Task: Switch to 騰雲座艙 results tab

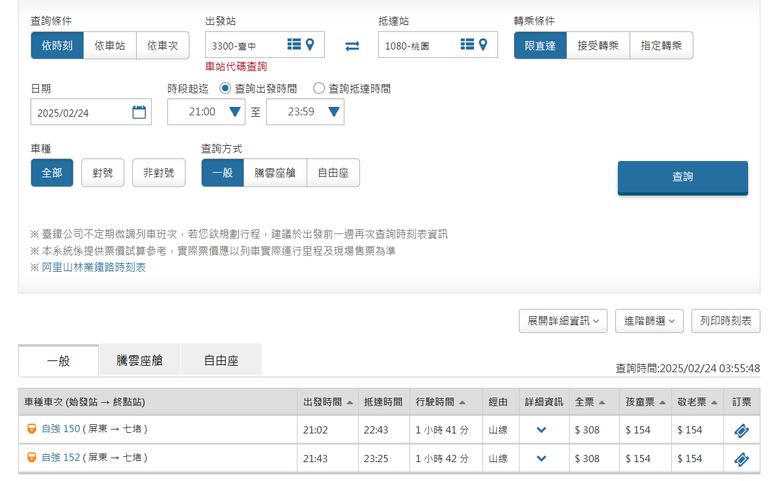Action: (139, 360)
